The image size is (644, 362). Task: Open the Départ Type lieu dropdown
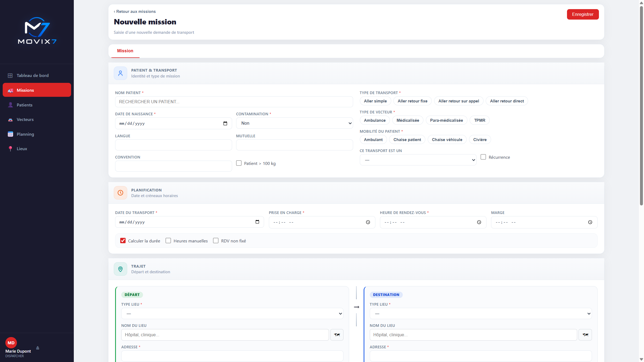pos(232,313)
